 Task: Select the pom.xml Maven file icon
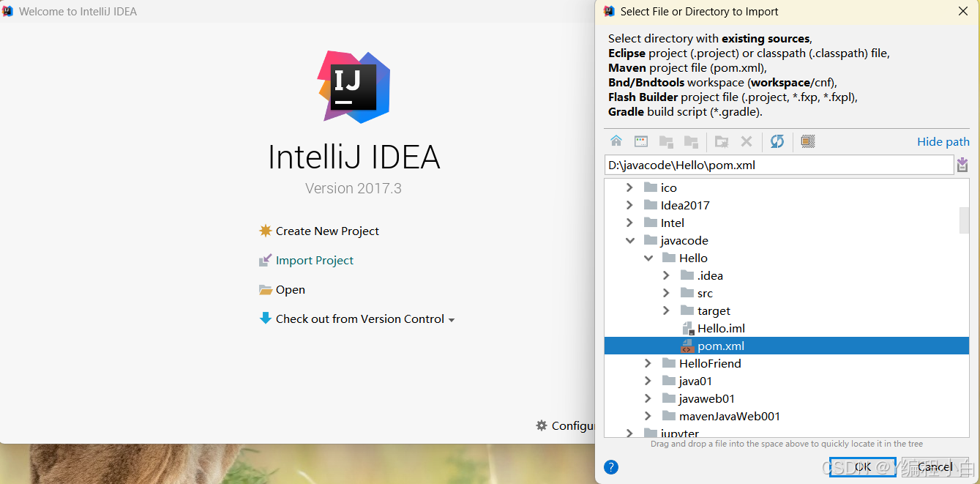point(687,346)
